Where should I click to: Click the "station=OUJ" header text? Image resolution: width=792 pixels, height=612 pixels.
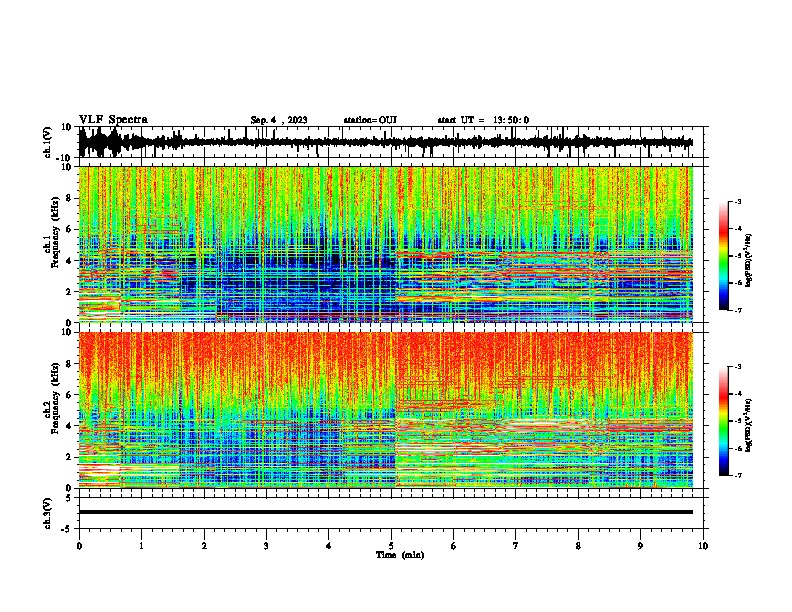[x=370, y=120]
